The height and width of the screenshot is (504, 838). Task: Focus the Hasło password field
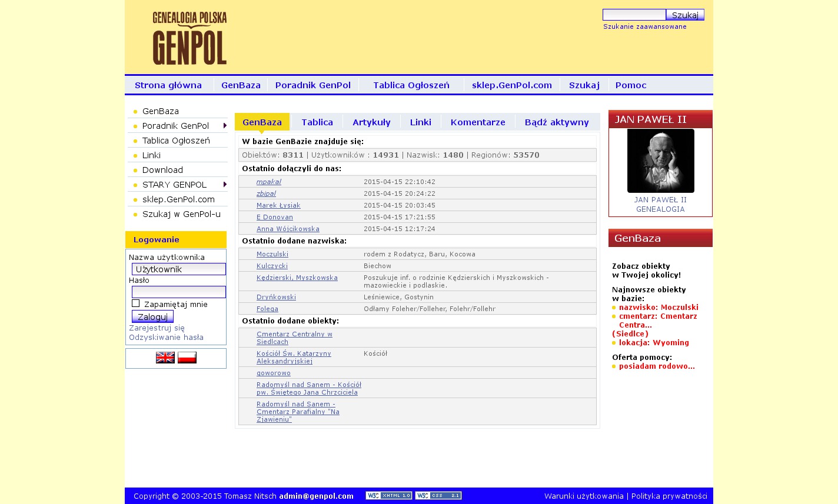tap(179, 292)
